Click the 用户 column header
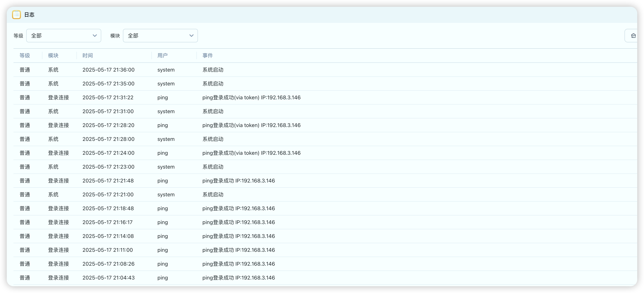644x293 pixels. [162, 55]
